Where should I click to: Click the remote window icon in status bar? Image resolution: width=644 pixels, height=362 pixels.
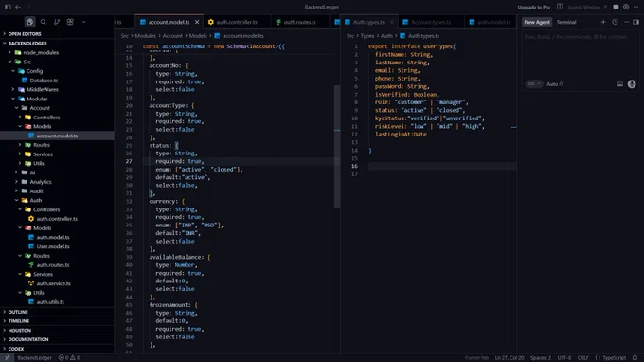point(7,358)
